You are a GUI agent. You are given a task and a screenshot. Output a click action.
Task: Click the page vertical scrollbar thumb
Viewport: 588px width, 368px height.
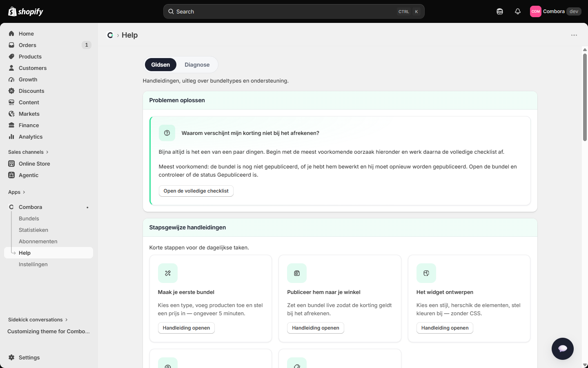(585, 97)
